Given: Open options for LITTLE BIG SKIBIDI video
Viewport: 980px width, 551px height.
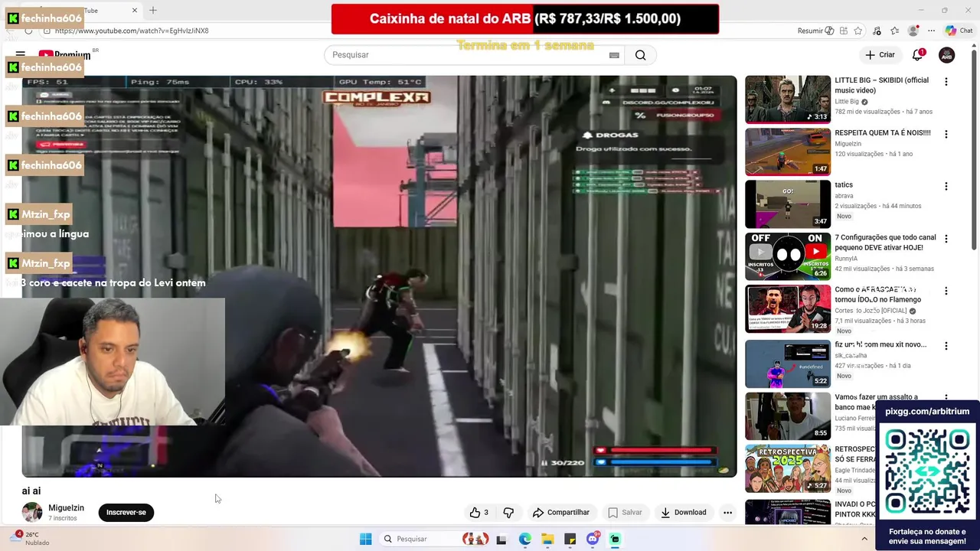Looking at the screenshot, I should point(946,82).
